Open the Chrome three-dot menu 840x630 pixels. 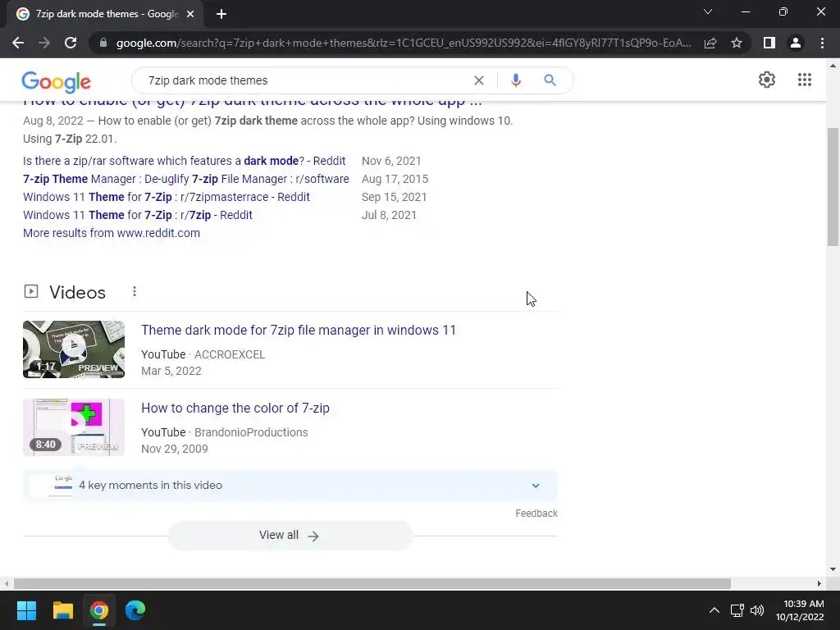click(822, 43)
